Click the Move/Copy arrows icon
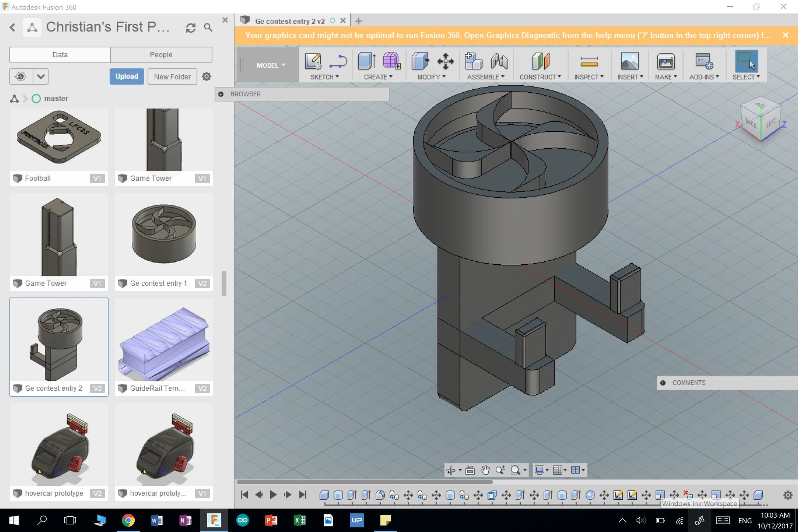The width and height of the screenshot is (798, 532). pos(445,62)
